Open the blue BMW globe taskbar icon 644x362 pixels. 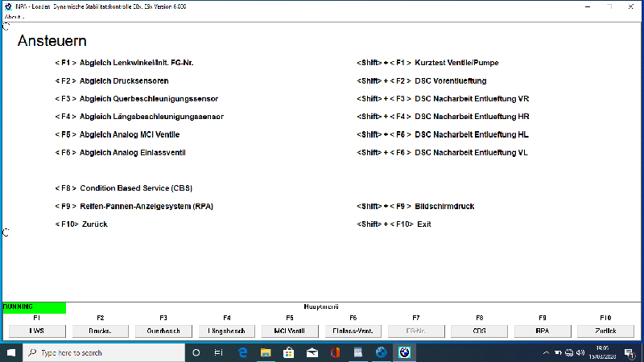(x=381, y=352)
